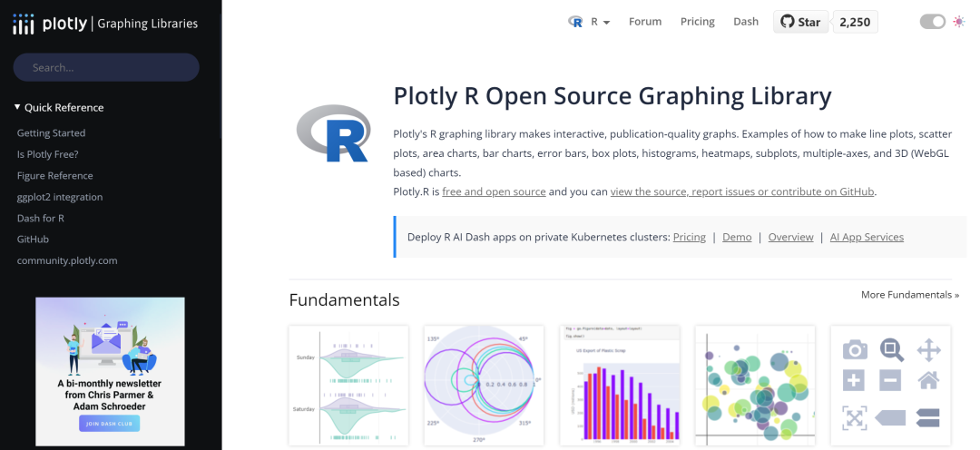980x450 pixels.
Task: Click into the Search field
Action: coord(106,67)
